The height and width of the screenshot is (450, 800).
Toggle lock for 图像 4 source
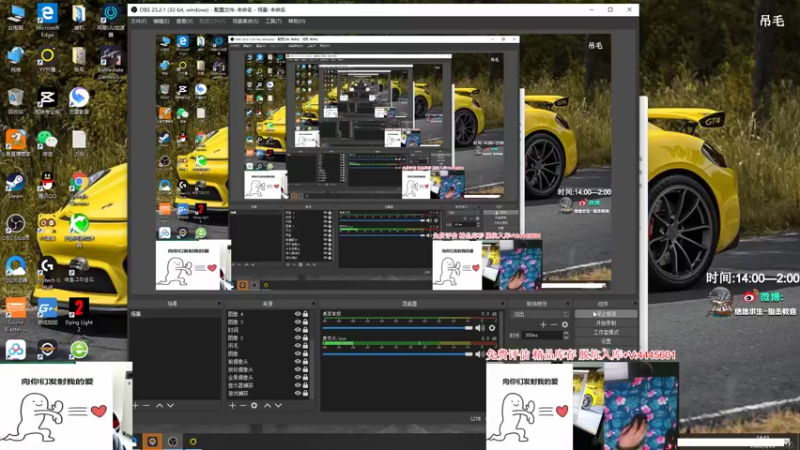[305, 314]
